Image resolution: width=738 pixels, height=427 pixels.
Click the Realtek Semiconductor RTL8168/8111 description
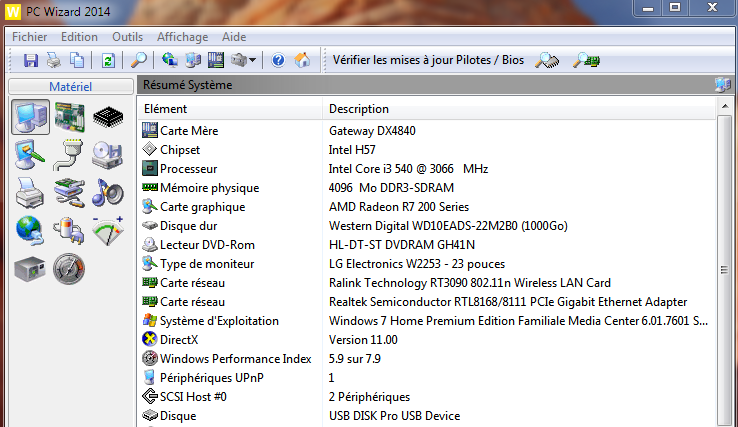[508, 302]
